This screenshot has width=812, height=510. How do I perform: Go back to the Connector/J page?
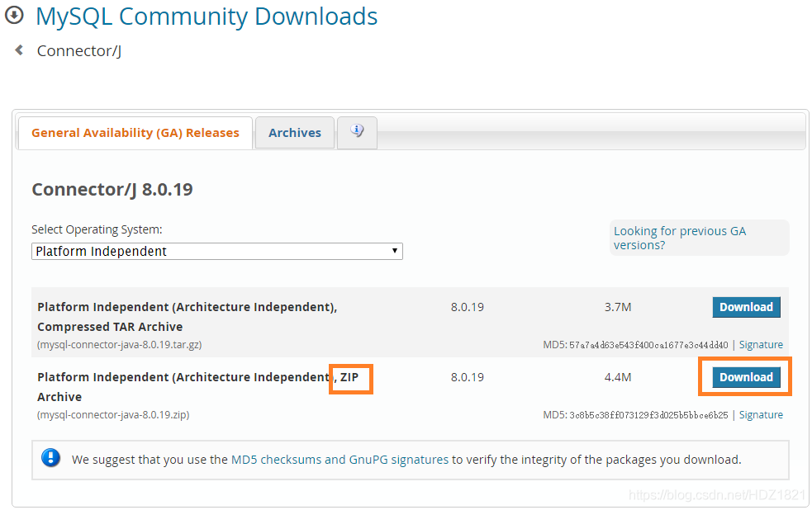pyautogui.click(x=78, y=51)
